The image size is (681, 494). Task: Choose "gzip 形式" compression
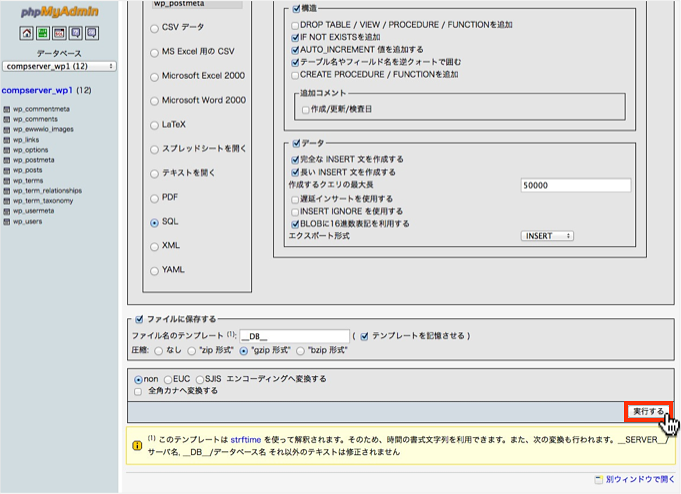pyautogui.click(x=244, y=351)
